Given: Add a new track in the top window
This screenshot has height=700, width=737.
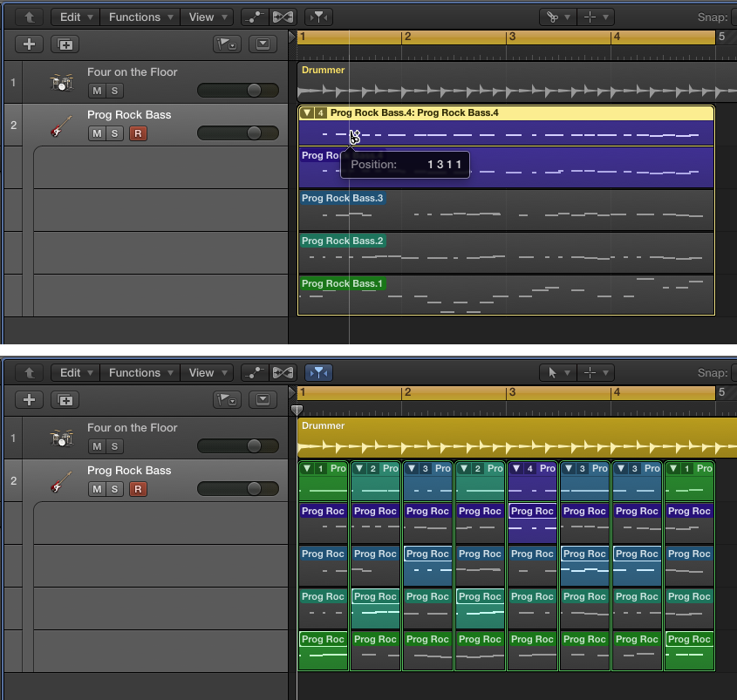Looking at the screenshot, I should 29,44.
